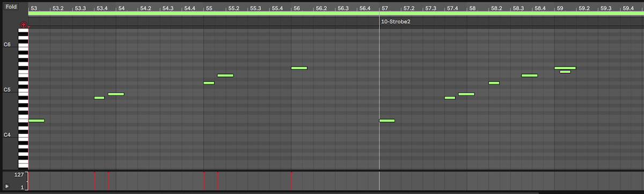Select the short lower note after bar 59
The height and width of the screenshot is (194, 644).
pyautogui.click(x=565, y=71)
